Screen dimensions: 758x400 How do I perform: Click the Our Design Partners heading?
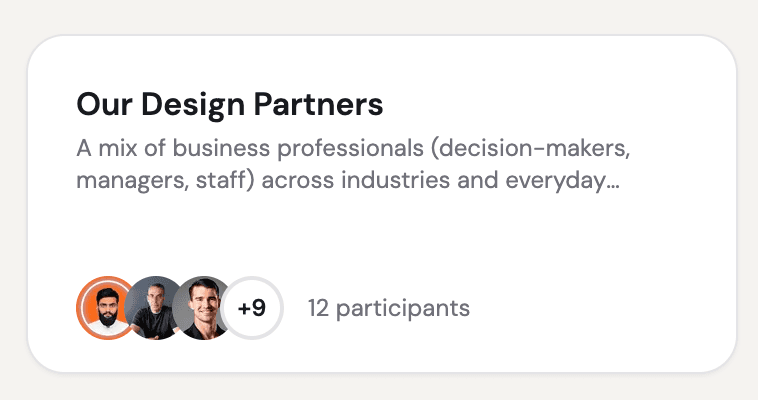(x=229, y=104)
